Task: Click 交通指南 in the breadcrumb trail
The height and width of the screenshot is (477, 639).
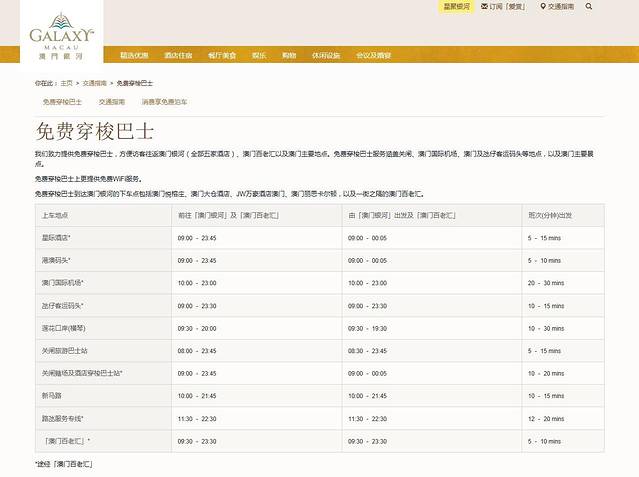Action: [95, 83]
